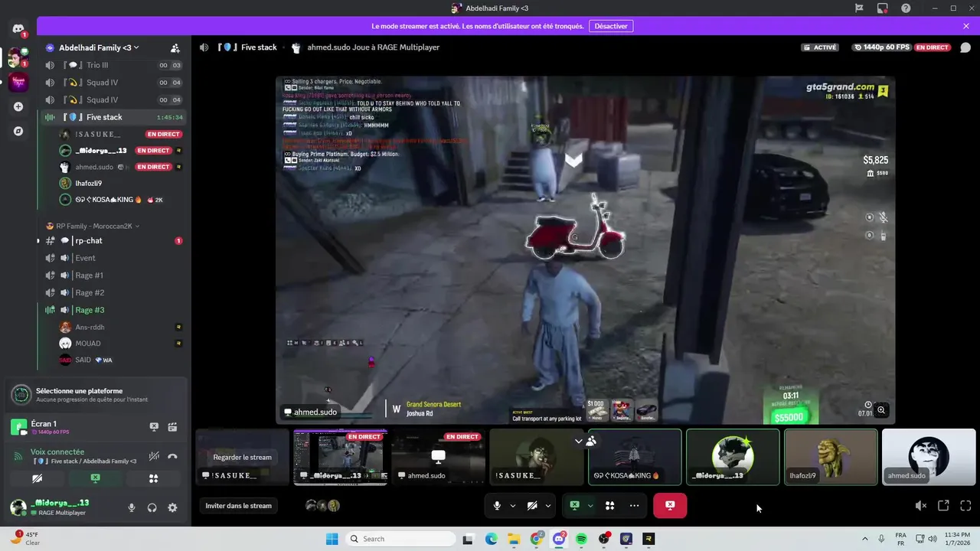Click the red stop stream button
Viewport: 980px width, 551px height.
(670, 506)
